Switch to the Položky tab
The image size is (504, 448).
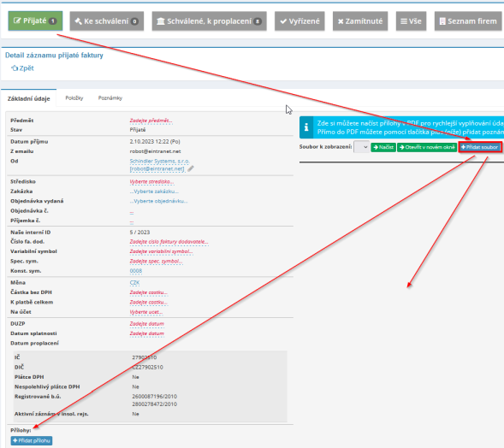coord(74,98)
